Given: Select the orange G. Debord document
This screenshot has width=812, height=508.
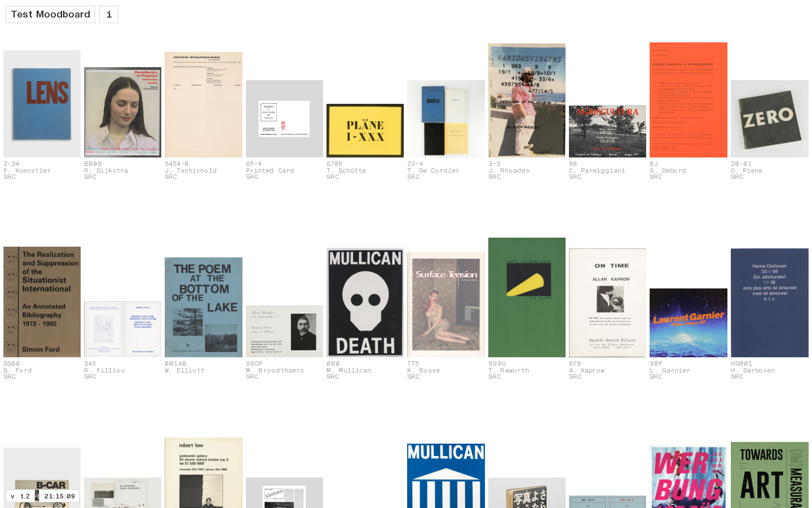Looking at the screenshot, I should pos(689,100).
